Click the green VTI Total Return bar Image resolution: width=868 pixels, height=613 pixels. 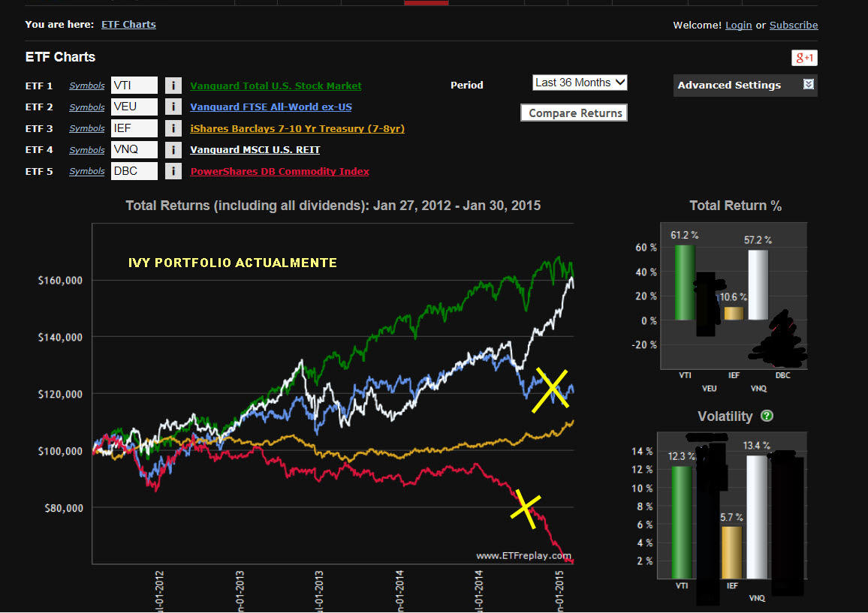coord(684,283)
